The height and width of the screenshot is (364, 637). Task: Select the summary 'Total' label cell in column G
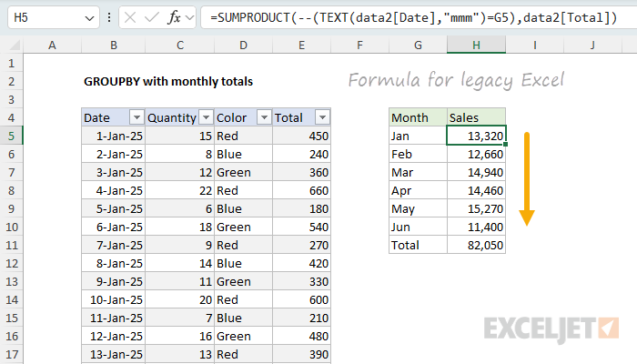[x=418, y=245]
